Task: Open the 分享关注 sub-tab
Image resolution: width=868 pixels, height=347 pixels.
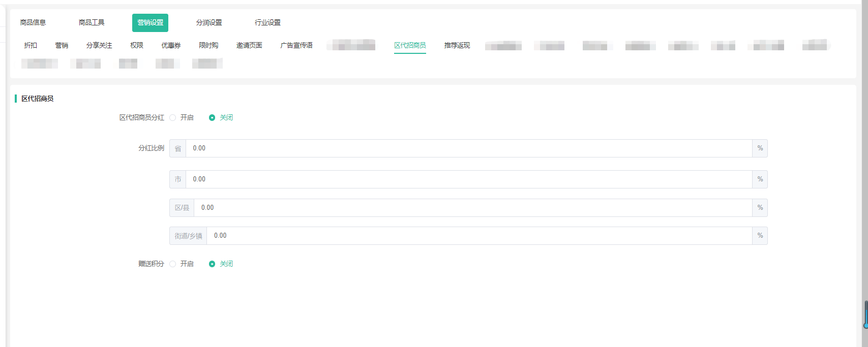Action: click(x=99, y=45)
